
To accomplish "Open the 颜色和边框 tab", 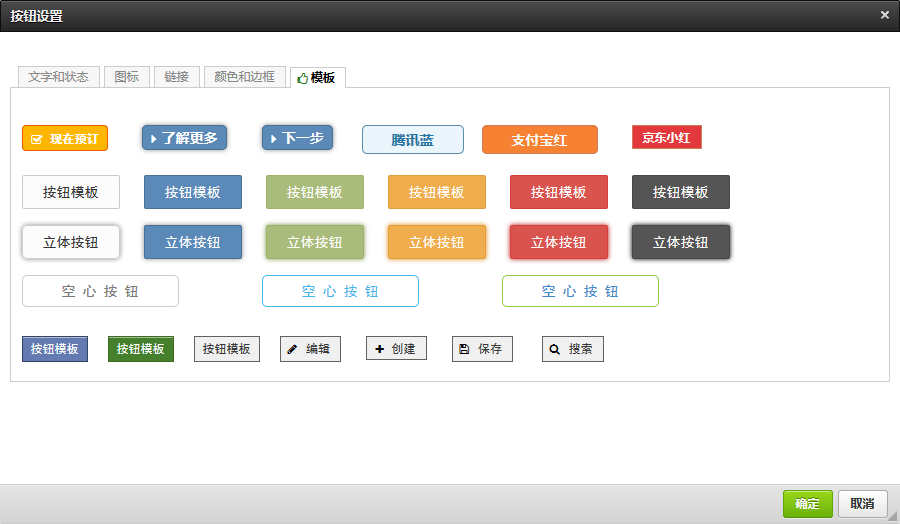I will pyautogui.click(x=244, y=77).
